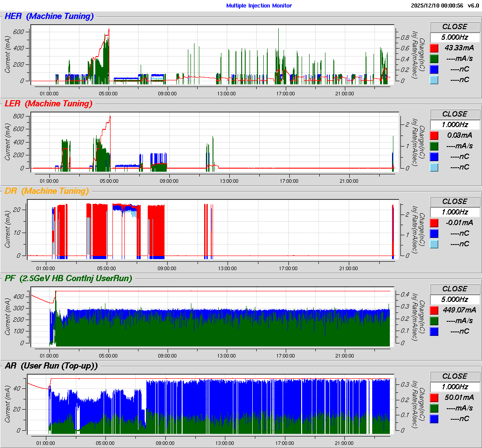Screen dimensions: 482x448
Task: Select the light blue nC swatch in HER legend
Action: tap(434, 80)
